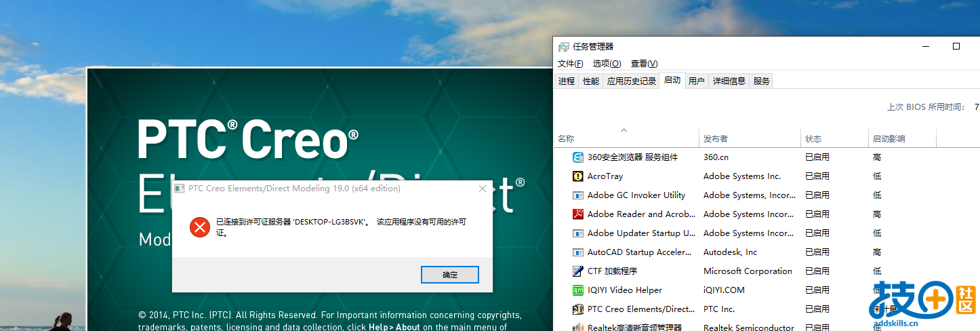Open the 查看(V) menu in Task Manager
The height and width of the screenshot is (331, 980).
(x=644, y=64)
